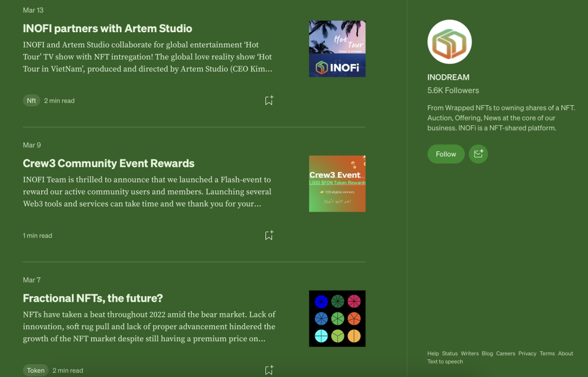
Task: Save the Crew3 Community Event Rewards story
Action: (269, 235)
